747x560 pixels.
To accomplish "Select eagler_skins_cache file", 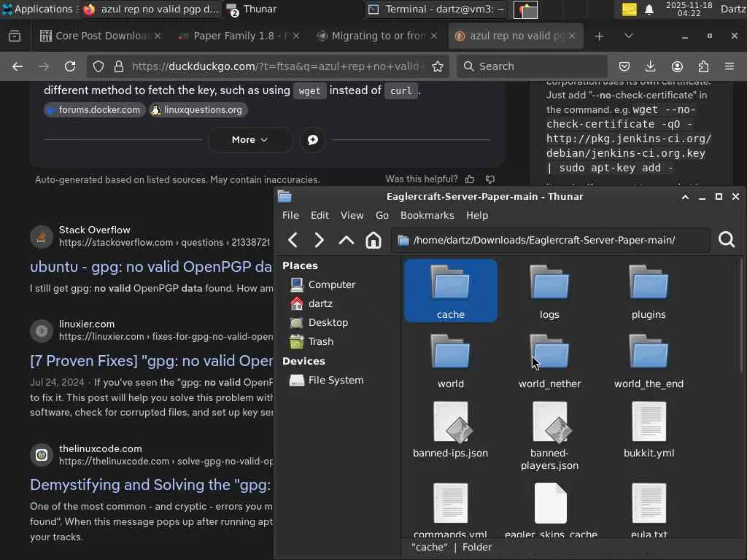I will click(x=550, y=510).
